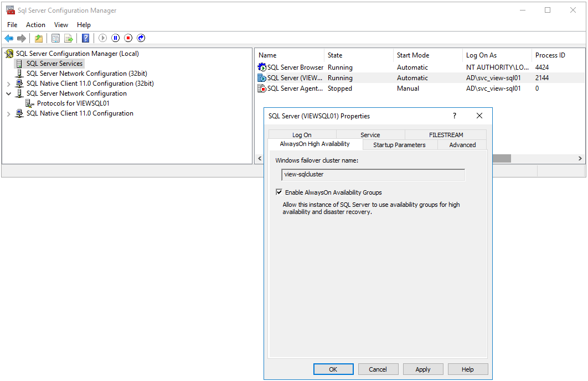Screen dimensions: 588x381
Task: Click the Restart Service toolbar icon
Action: click(x=141, y=38)
